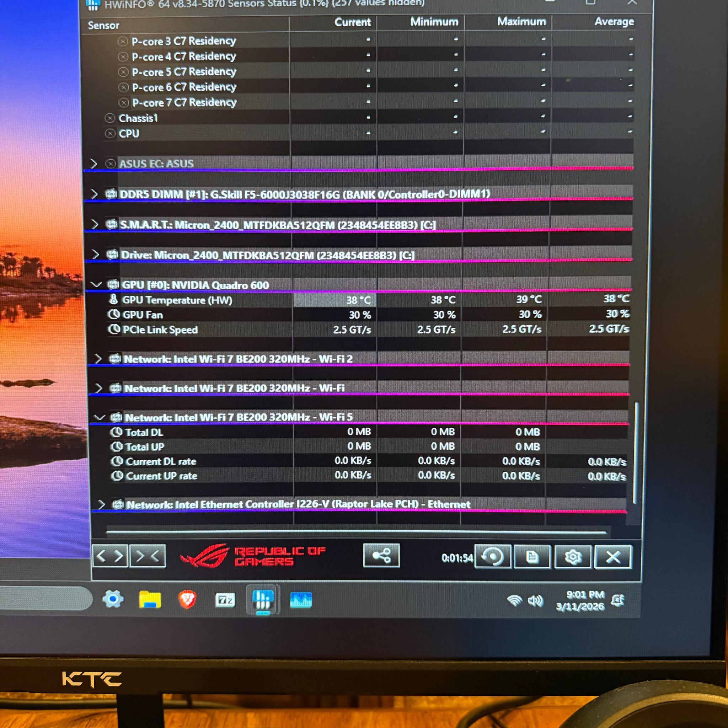Select the GPU Fan row label
Screen dimensions: 728x728
point(143,315)
